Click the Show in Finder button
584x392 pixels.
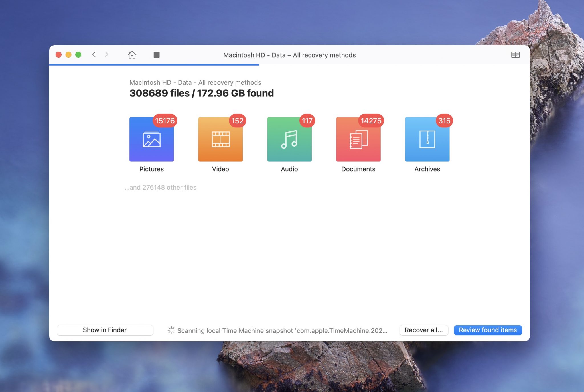click(105, 330)
